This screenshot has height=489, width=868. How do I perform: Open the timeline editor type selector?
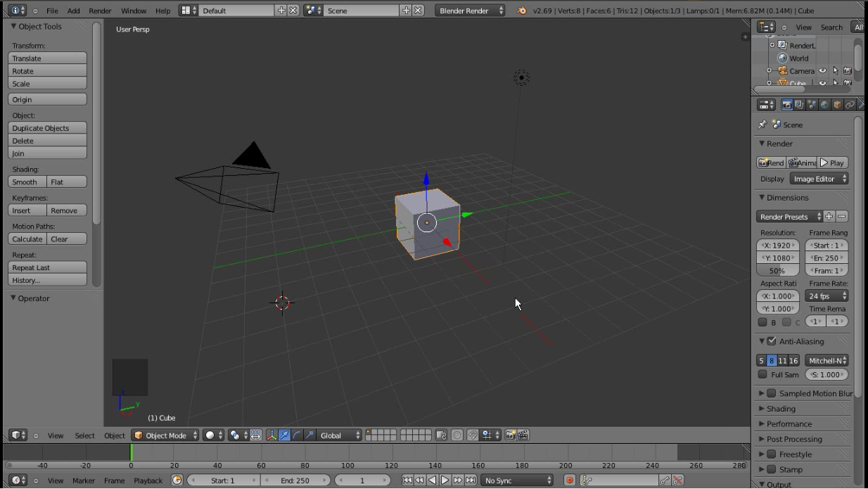pyautogui.click(x=18, y=481)
